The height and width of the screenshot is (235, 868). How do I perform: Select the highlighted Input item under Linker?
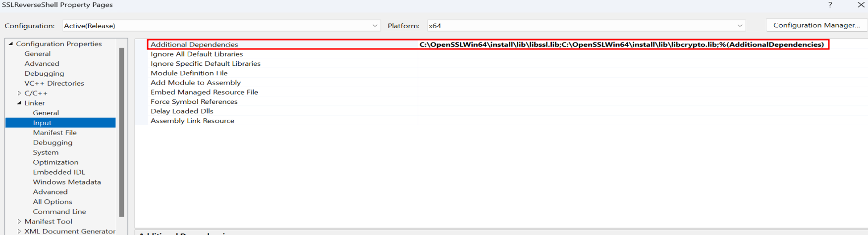pyautogui.click(x=60, y=123)
